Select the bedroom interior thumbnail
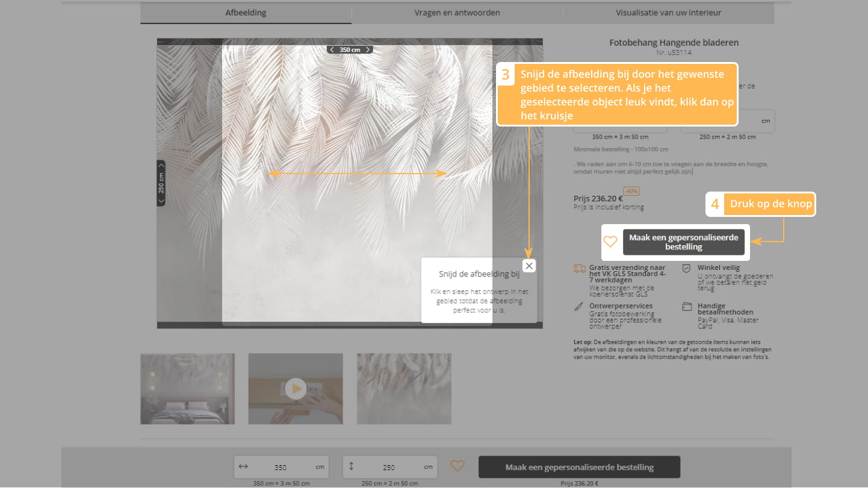Image resolution: width=868 pixels, height=488 pixels. pos(187,389)
